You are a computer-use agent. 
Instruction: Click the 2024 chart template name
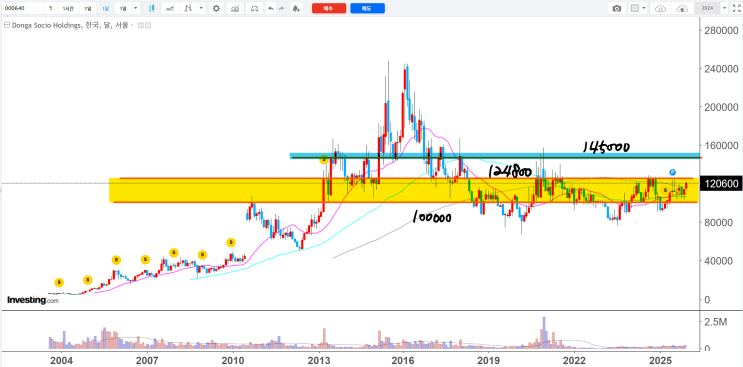[707, 8]
